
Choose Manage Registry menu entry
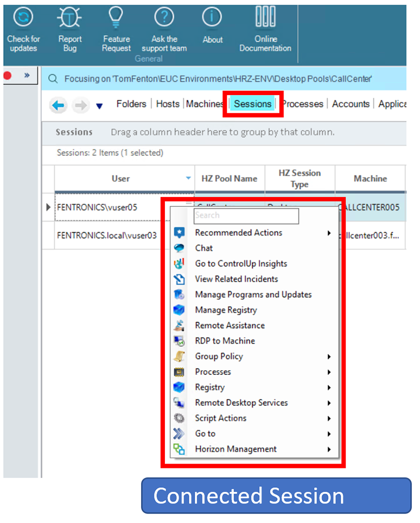[x=226, y=310]
